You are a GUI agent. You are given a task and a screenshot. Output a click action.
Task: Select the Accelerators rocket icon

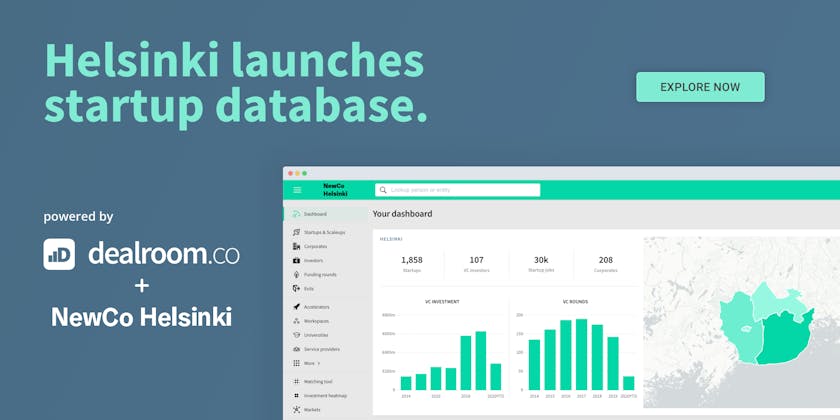click(x=296, y=307)
